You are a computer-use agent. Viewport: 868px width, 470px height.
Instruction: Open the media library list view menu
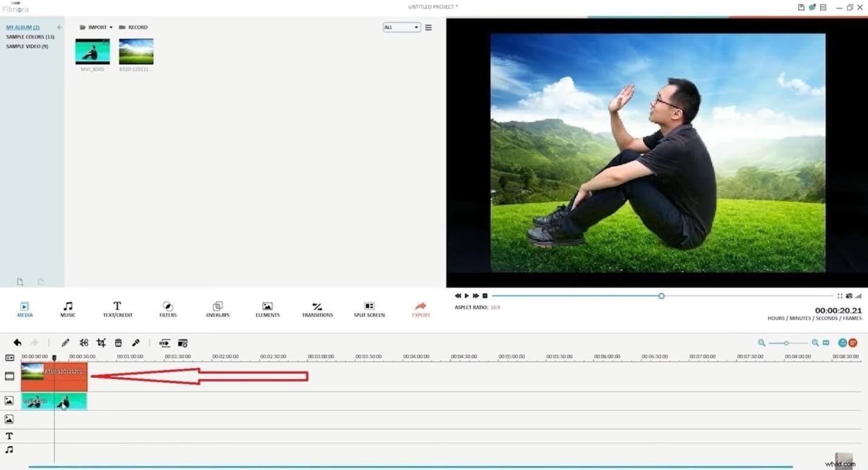[x=429, y=27]
